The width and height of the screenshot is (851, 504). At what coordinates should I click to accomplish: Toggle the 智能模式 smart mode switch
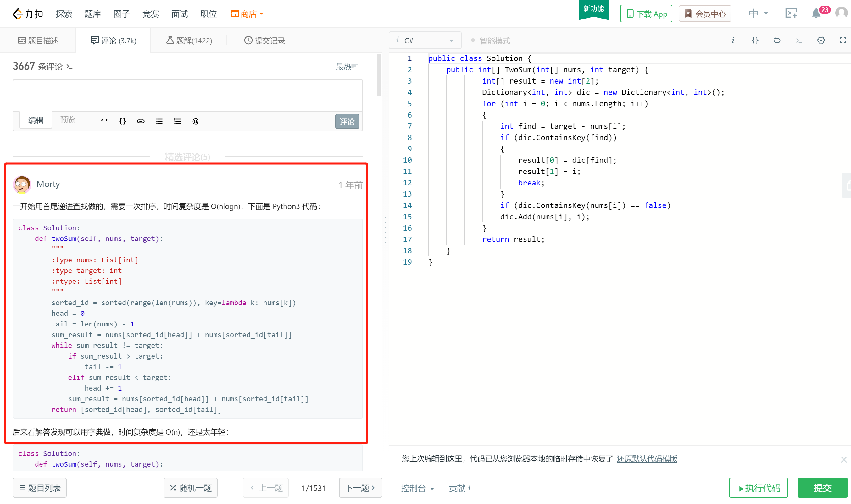click(x=490, y=41)
